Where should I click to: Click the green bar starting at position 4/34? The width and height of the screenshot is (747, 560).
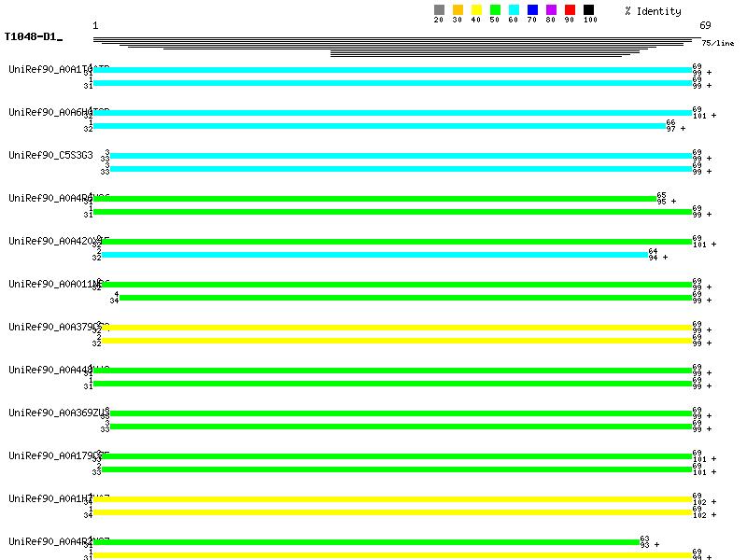405,298
